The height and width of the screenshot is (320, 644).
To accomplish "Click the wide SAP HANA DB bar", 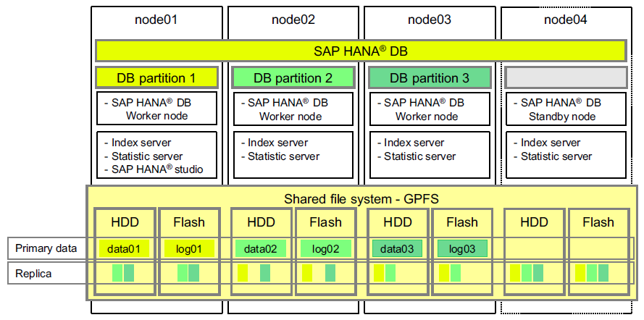I will 360,51.
